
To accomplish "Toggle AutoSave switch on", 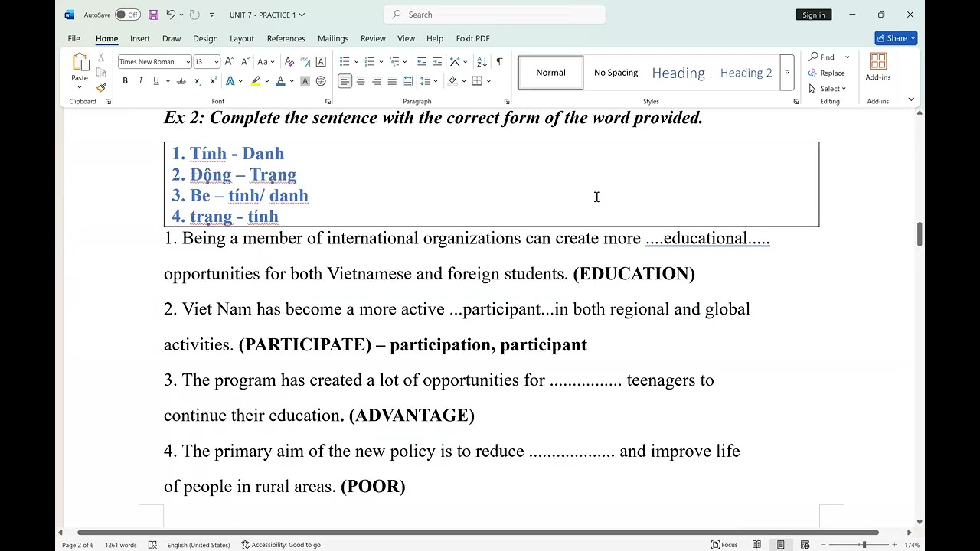I will click(127, 15).
